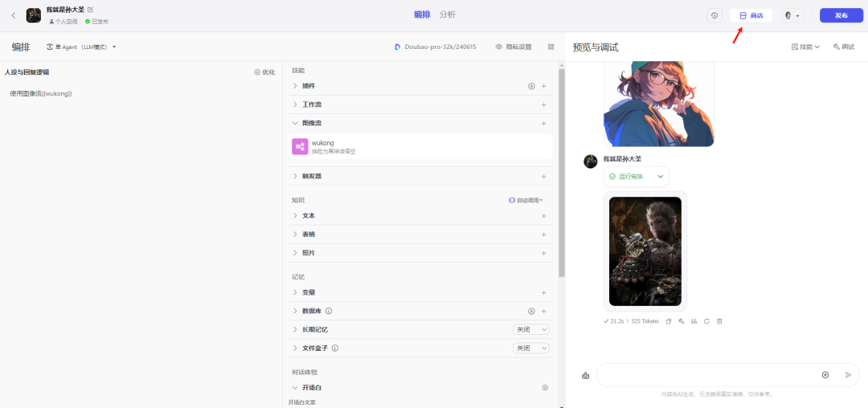
Task: Quote the reply with the quote icon
Action: tap(694, 321)
